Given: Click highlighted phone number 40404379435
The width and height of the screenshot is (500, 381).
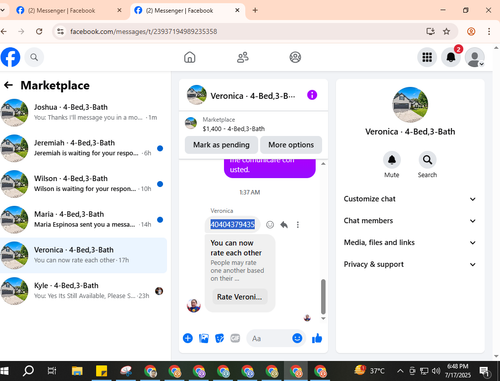Looking at the screenshot, I should pyautogui.click(x=232, y=225).
